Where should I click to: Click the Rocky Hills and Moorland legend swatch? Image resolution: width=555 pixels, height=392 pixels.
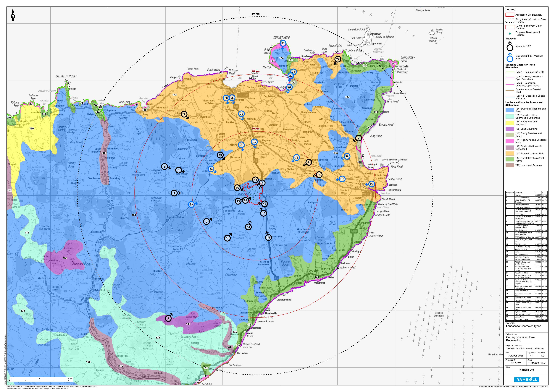click(510, 123)
